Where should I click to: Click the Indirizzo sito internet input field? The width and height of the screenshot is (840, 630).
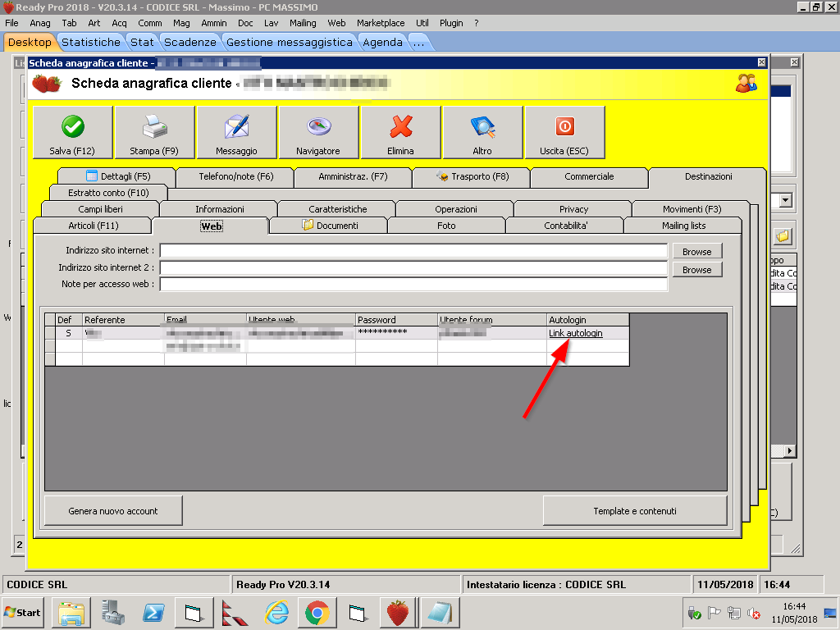coord(413,251)
